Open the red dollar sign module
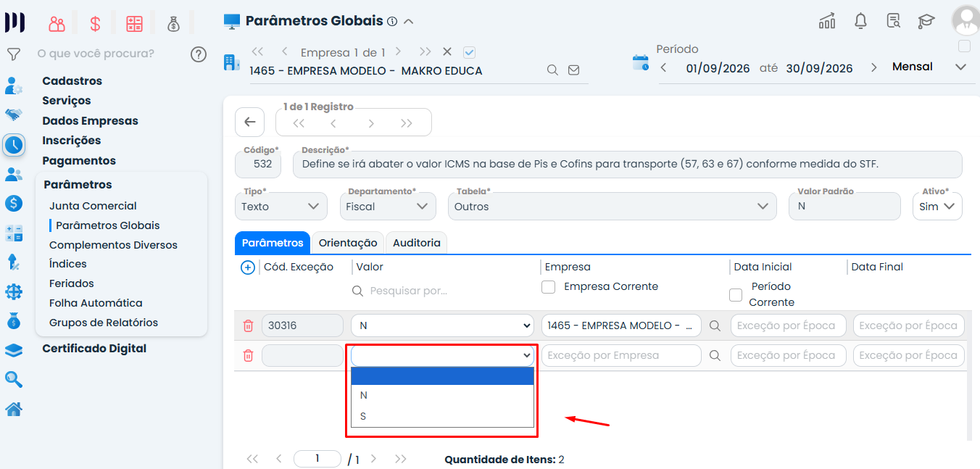The width and height of the screenshot is (980, 469). point(95,24)
